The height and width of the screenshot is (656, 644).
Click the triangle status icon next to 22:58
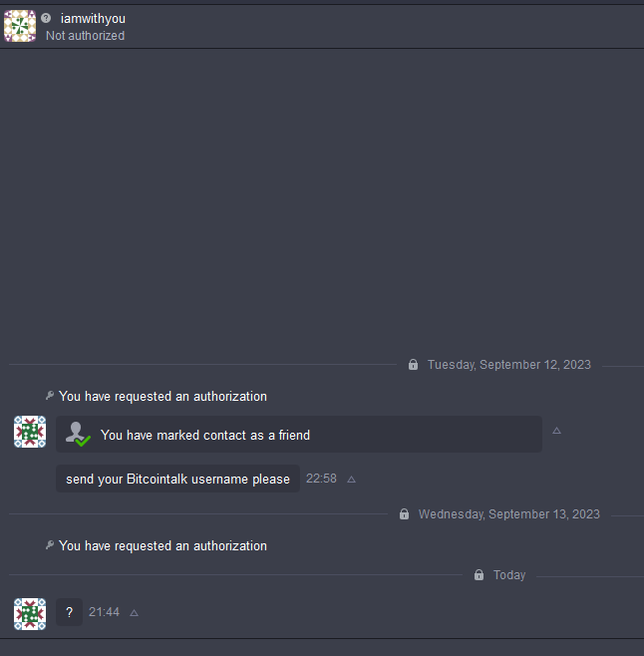coord(352,480)
